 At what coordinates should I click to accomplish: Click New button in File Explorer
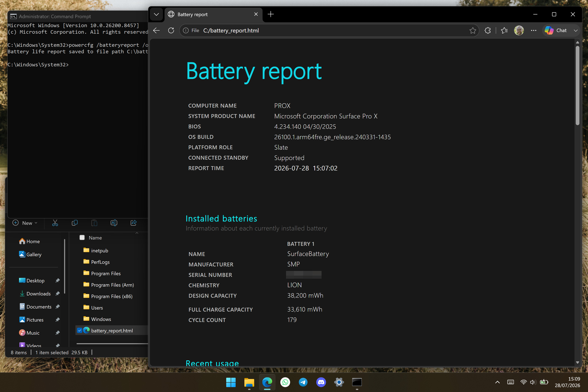[25, 223]
